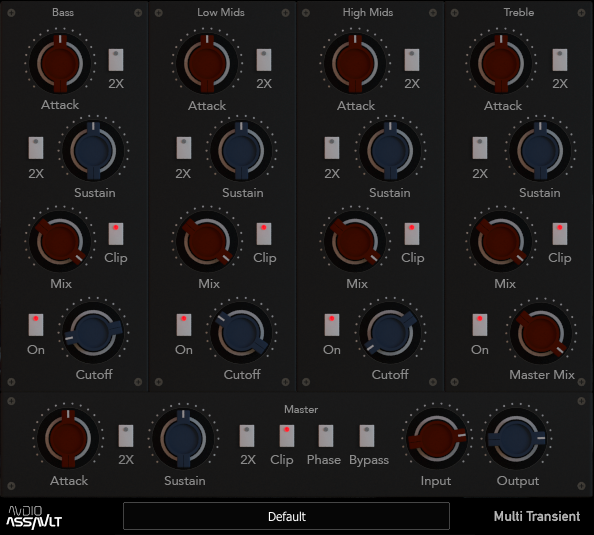Click the Low Mids Sustain knob
Image resolution: width=594 pixels, height=535 pixels.
coord(241,150)
